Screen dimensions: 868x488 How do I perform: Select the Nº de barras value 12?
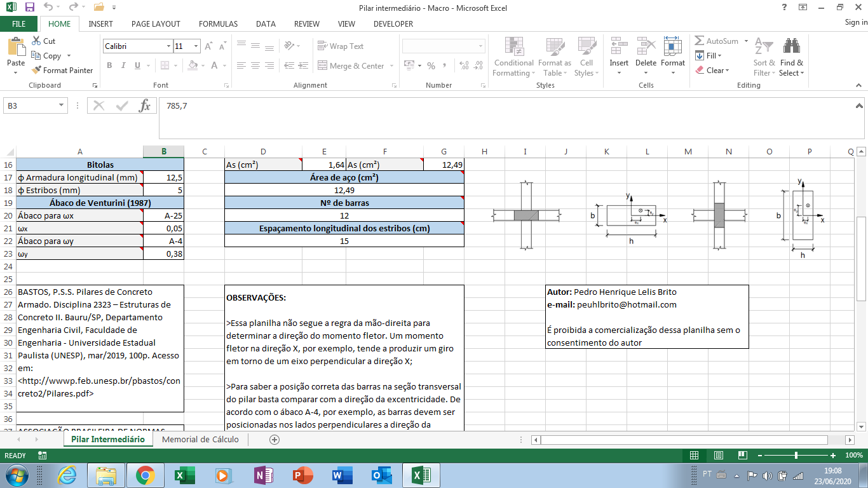pyautogui.click(x=344, y=215)
